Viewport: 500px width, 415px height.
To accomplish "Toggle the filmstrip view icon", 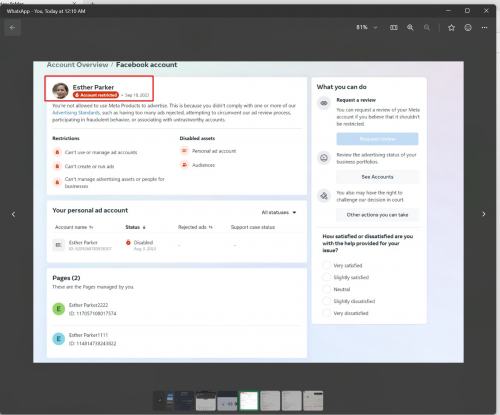I will [x=394, y=28].
